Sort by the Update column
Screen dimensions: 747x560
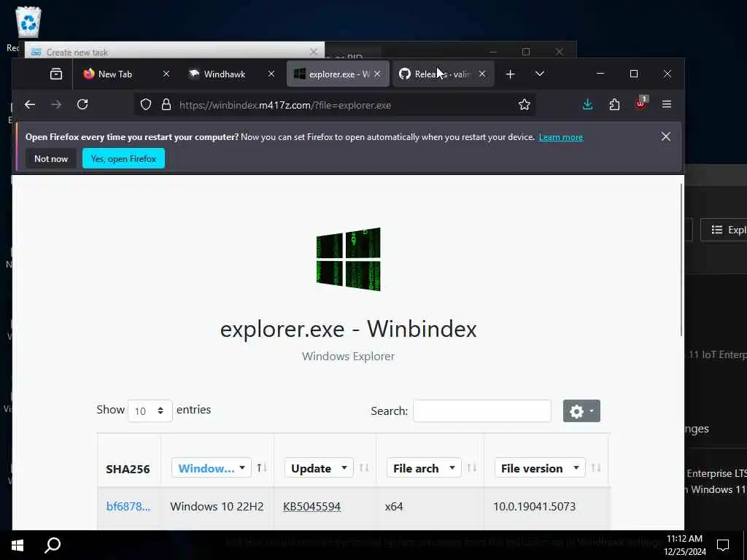pos(364,468)
